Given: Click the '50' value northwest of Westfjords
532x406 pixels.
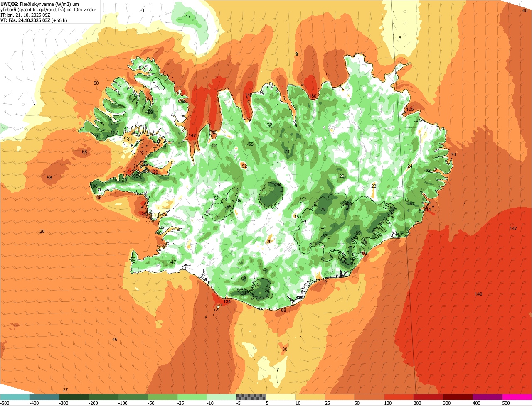Looking at the screenshot, I should click(x=96, y=83).
